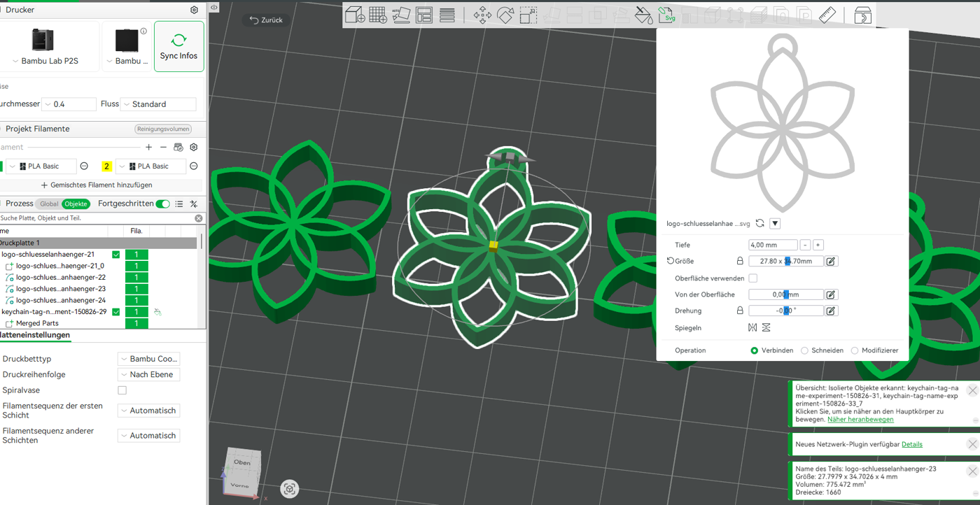Clear the object search field
Screen dimensions: 980x505
198,218
